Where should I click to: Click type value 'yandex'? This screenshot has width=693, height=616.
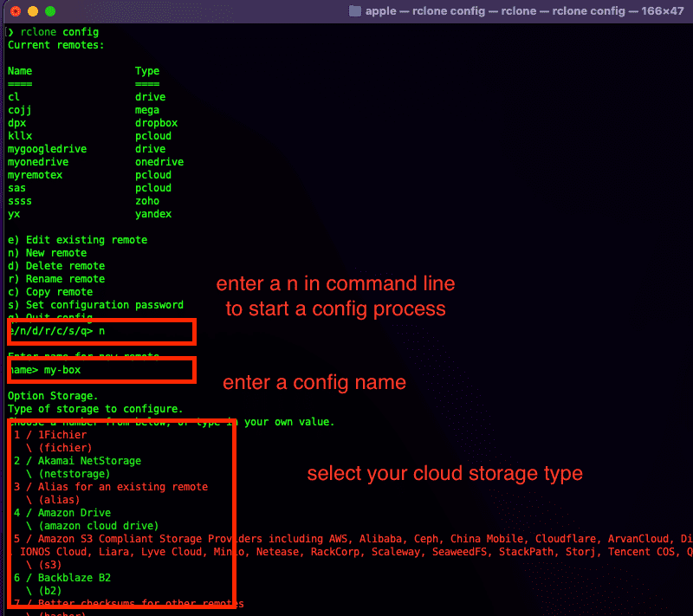[153, 214]
